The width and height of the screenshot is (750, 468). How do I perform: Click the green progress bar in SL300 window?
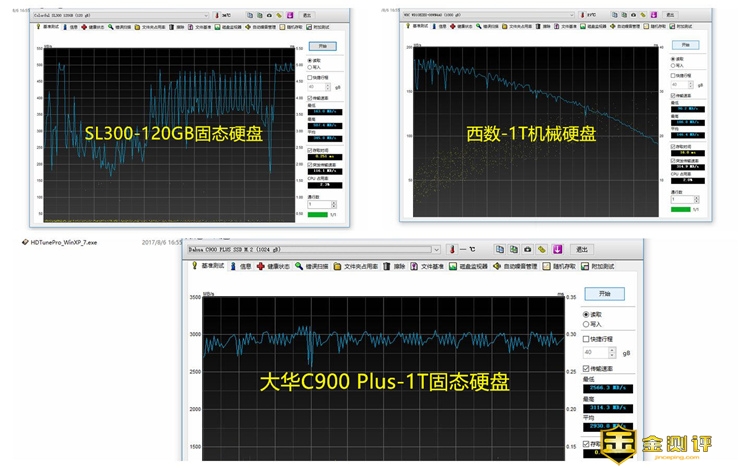pos(317,213)
